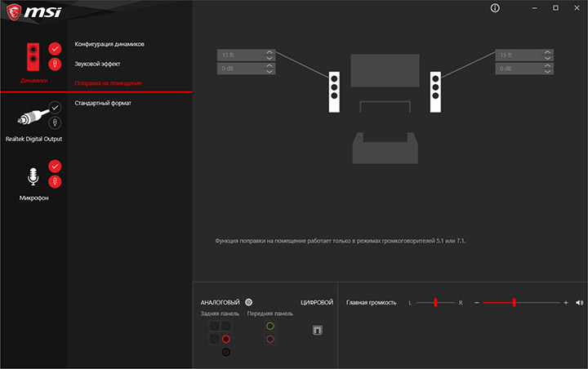The height and width of the screenshot is (369, 588).
Task: Select the Микрофон microphone icon
Action: click(x=33, y=176)
